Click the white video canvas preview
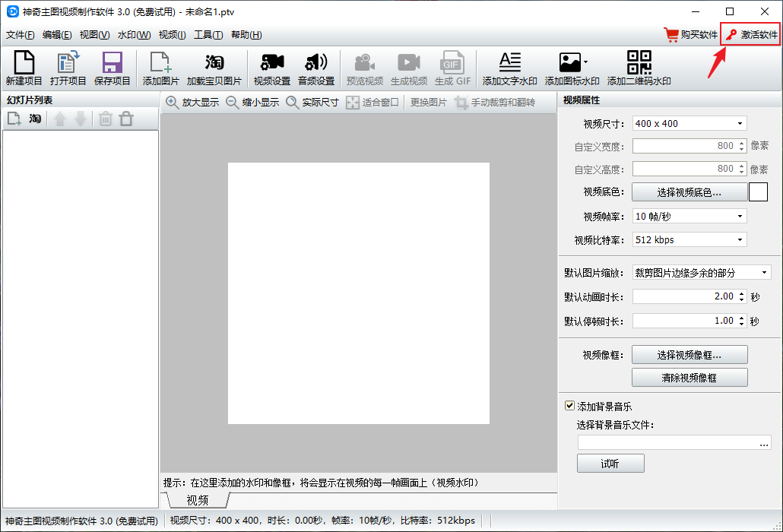Viewport: 783px width, 532px height. [359, 293]
